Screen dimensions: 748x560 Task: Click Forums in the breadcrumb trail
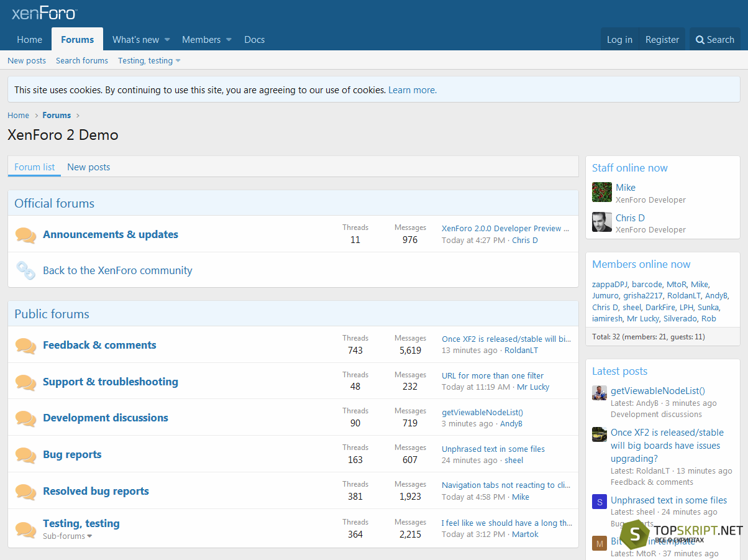coord(57,116)
